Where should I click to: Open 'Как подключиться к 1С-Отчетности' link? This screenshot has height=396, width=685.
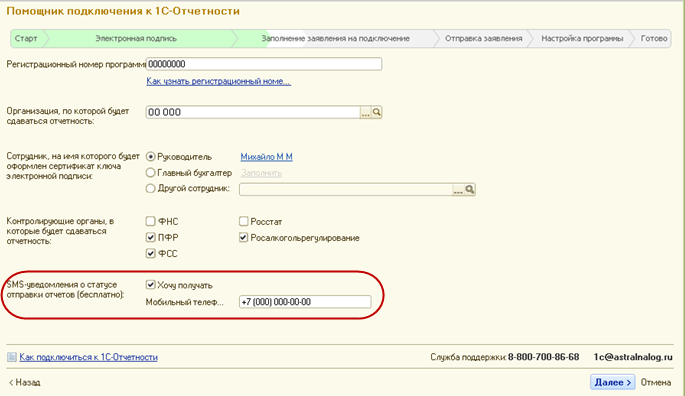pyautogui.click(x=88, y=357)
